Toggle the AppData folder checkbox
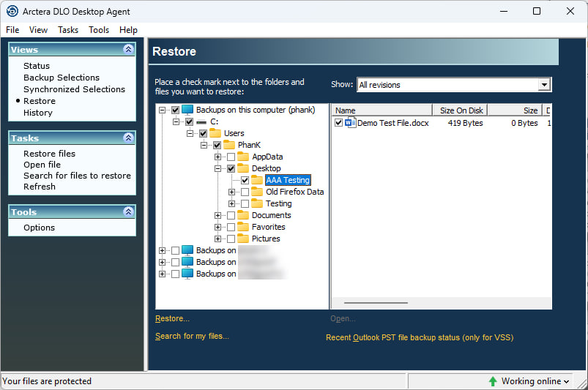The image size is (588, 390). tap(231, 157)
